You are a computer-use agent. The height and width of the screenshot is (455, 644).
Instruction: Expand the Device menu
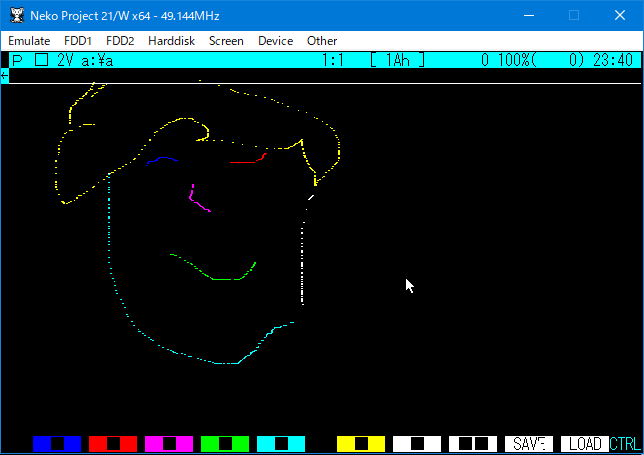[x=275, y=41]
